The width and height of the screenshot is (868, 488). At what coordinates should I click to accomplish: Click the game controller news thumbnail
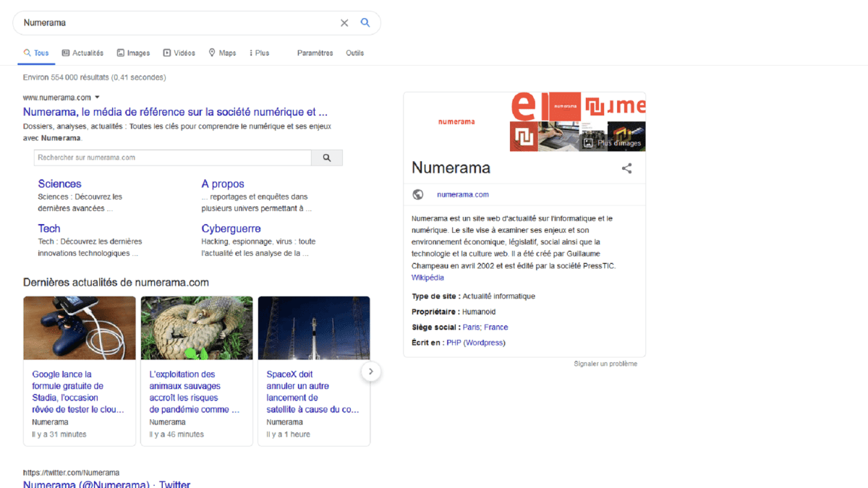pos(80,328)
